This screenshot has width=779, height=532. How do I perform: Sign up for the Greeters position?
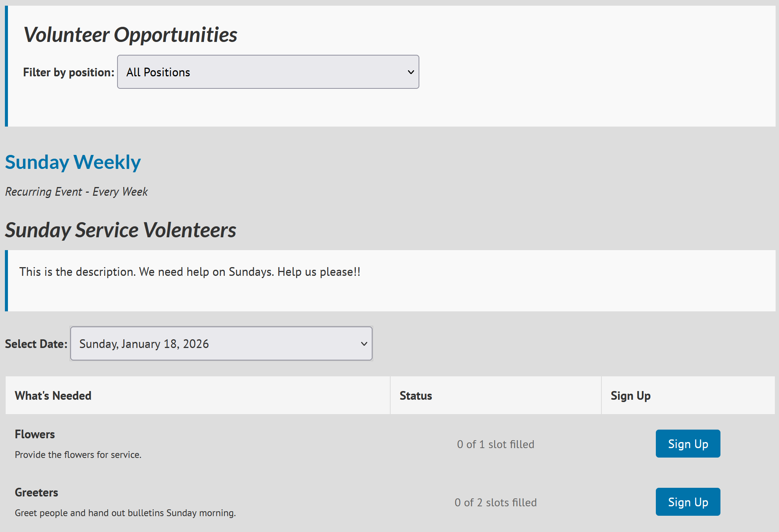point(688,502)
